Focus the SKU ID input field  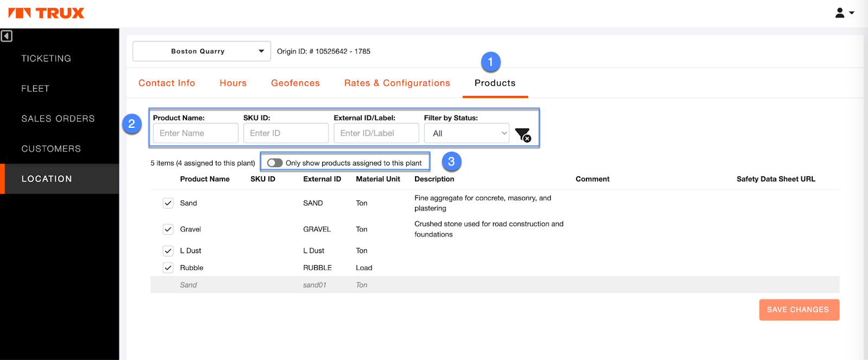click(x=286, y=133)
